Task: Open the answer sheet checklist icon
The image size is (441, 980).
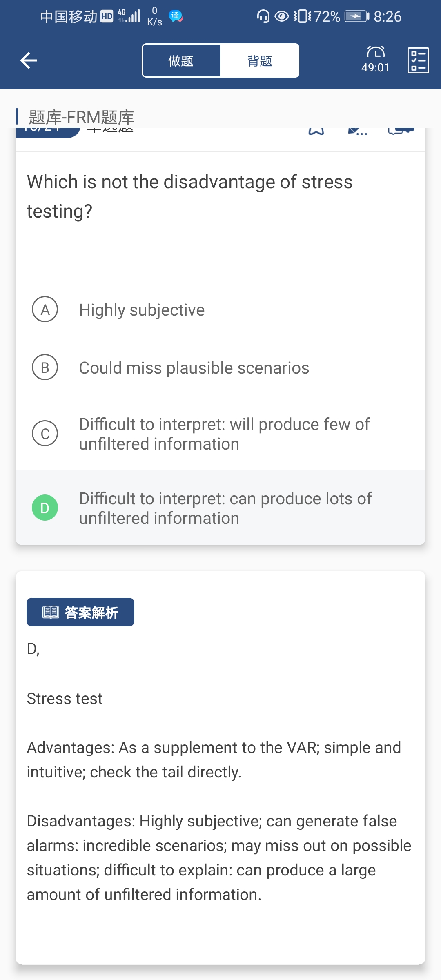Action: pos(418,60)
